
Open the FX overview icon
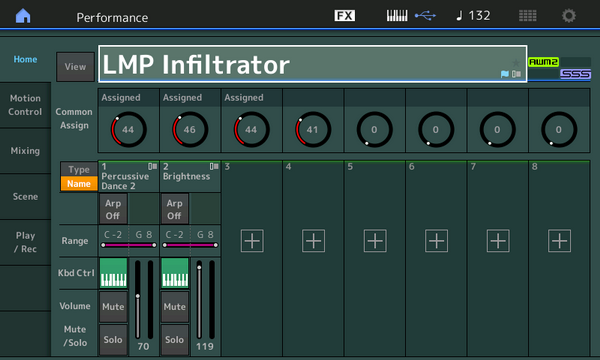(344, 16)
